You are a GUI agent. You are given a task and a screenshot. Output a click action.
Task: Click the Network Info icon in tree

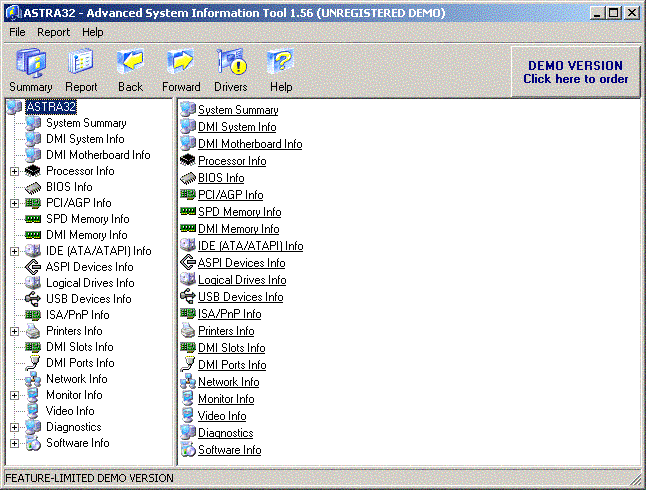(33, 379)
